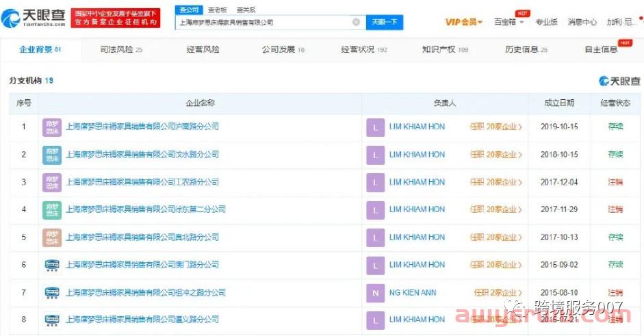Expand the 百宝箱 menu
This screenshot has width=644, height=336.
(x=509, y=22)
